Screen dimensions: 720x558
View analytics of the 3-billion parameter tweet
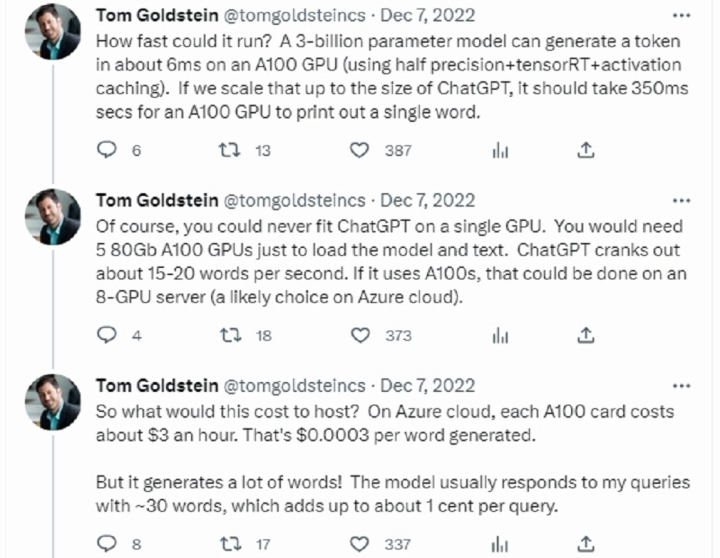500,150
